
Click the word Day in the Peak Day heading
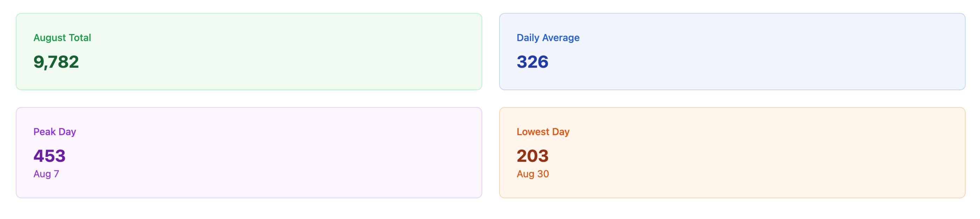(67, 132)
